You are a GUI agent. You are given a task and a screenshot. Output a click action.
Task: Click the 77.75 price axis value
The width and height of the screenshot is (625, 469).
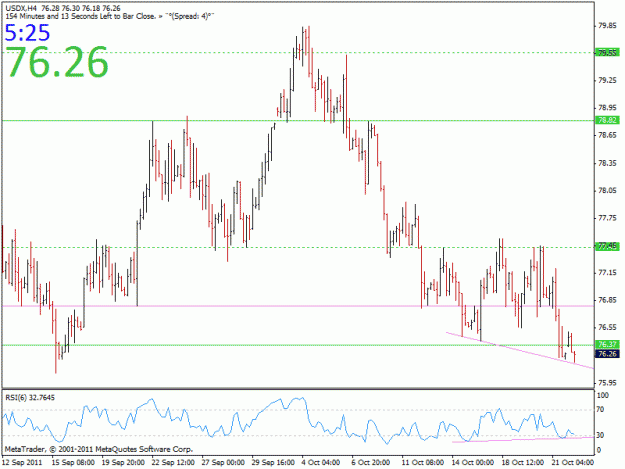click(x=607, y=218)
